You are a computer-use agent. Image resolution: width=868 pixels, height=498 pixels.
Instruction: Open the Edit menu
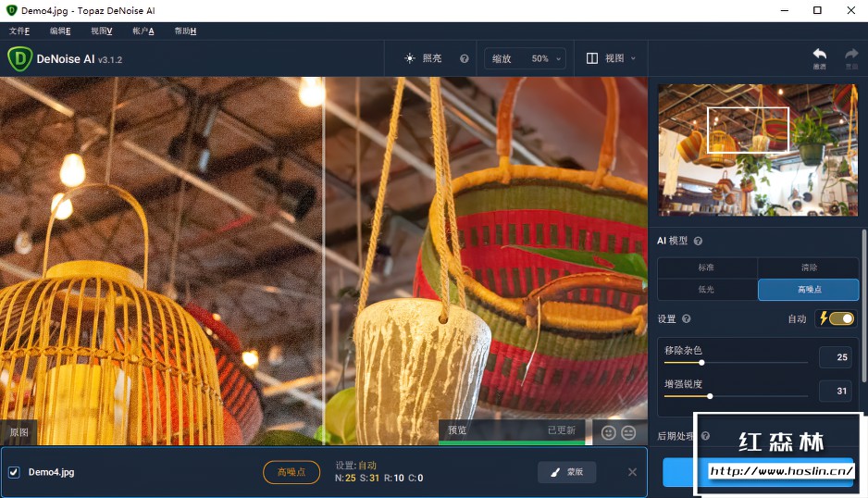point(60,31)
